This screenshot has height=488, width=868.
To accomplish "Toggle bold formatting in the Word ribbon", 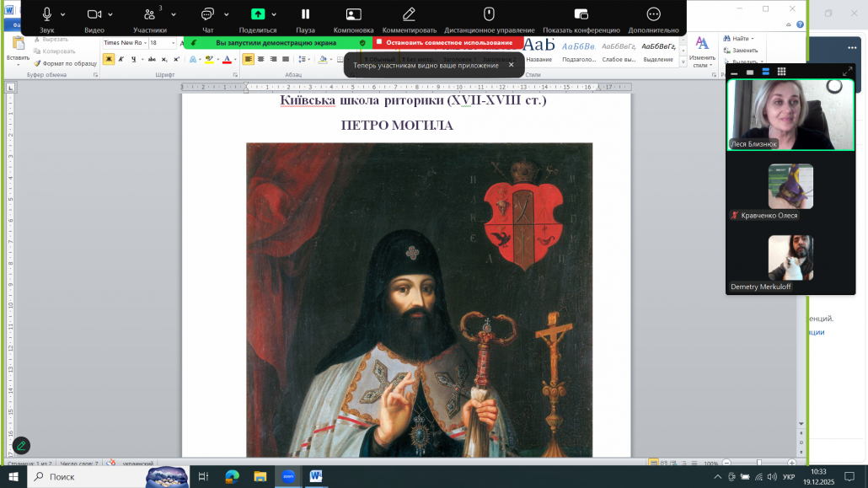I will point(109,59).
